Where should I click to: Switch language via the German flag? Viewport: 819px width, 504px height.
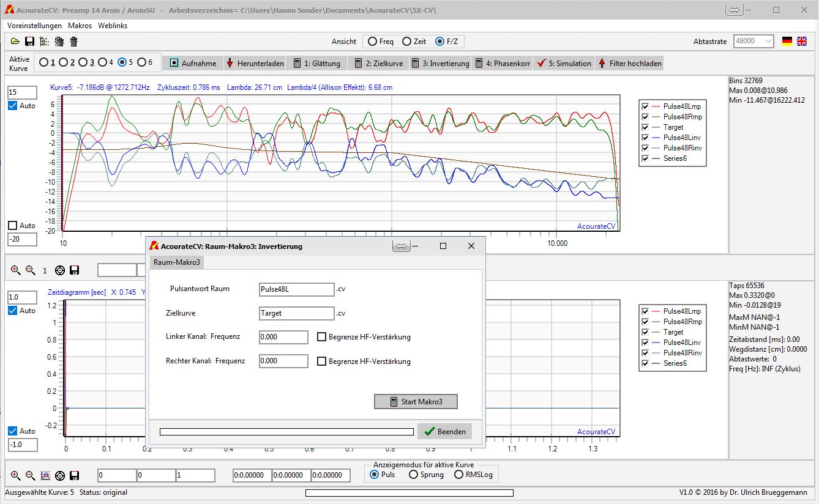787,41
